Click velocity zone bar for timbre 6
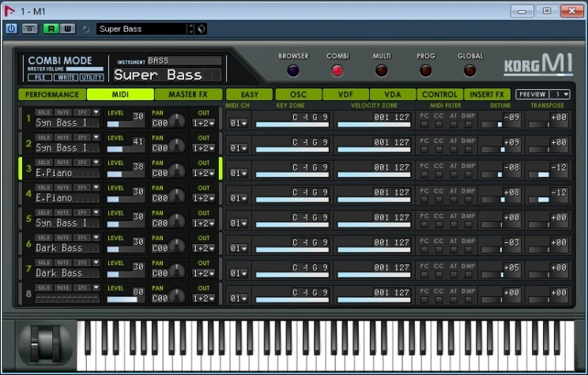This screenshot has width=588, height=375. [x=374, y=250]
